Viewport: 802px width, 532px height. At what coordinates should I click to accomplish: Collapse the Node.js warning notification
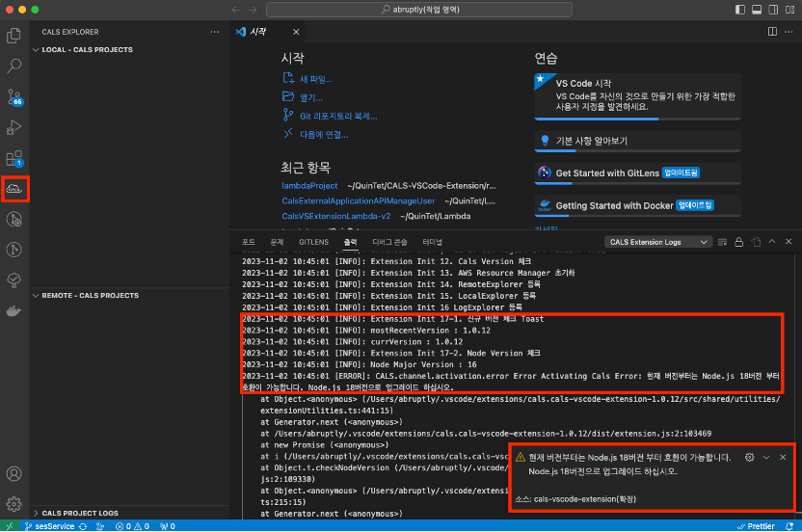point(766,458)
